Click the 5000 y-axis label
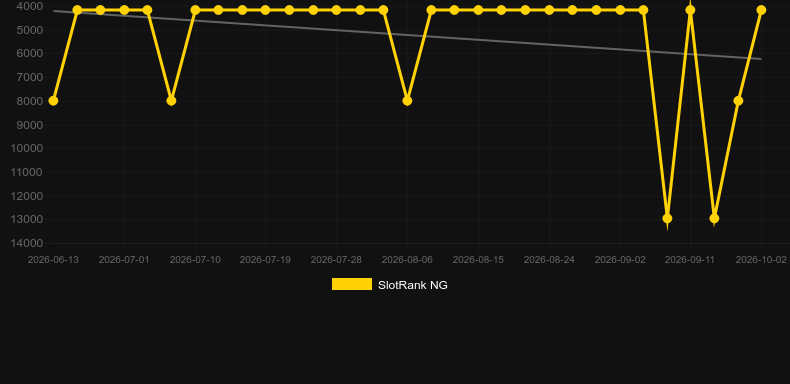The height and width of the screenshot is (384, 790). click(x=30, y=30)
